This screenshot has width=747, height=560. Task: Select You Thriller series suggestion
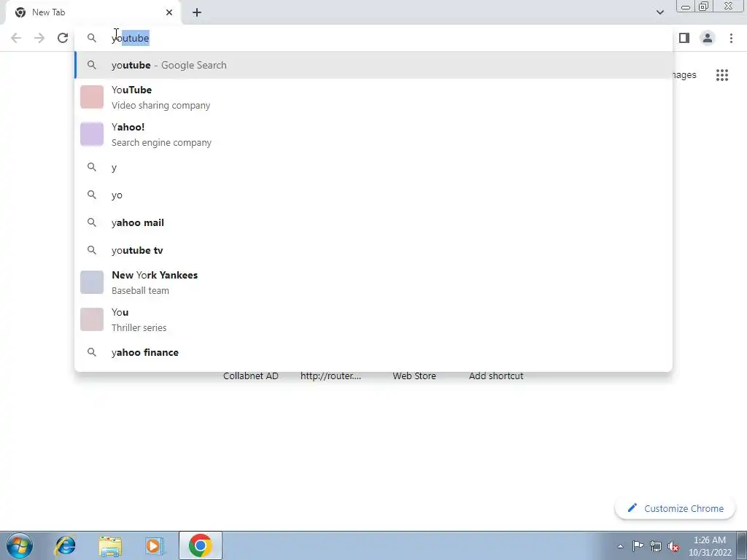pyautogui.click(x=373, y=319)
